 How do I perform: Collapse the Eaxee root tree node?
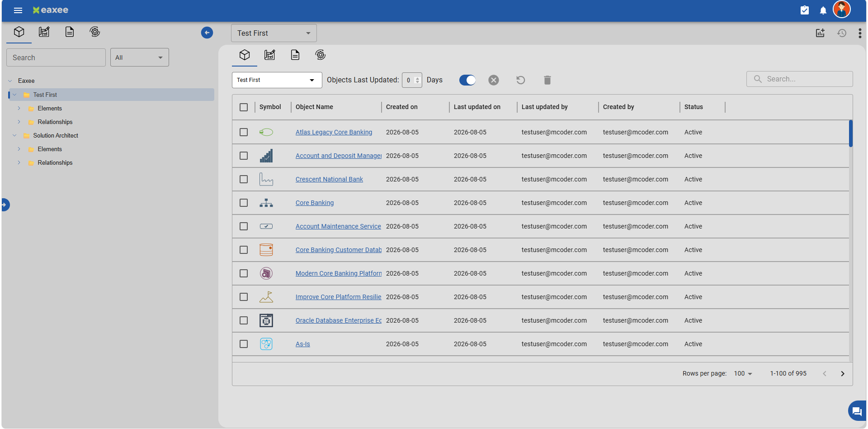point(10,81)
